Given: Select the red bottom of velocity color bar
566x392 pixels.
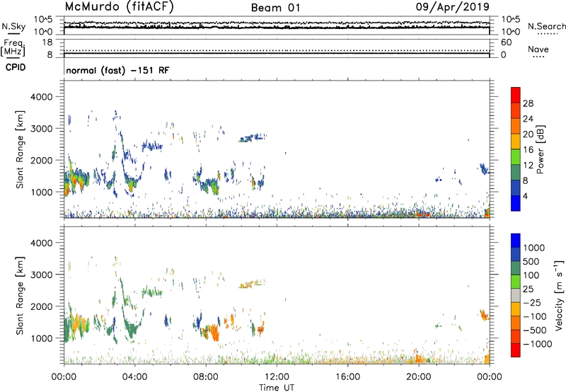Looking at the screenshot, I should 516,350.
